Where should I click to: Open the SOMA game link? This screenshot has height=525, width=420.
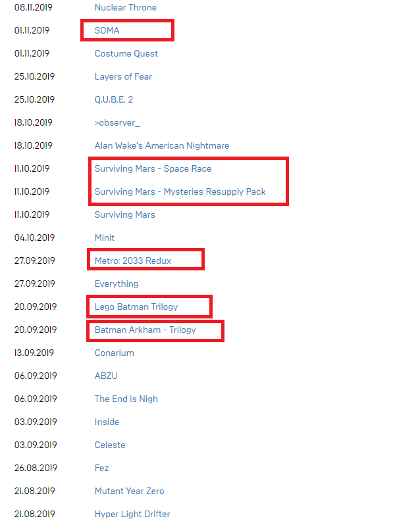[x=107, y=30]
